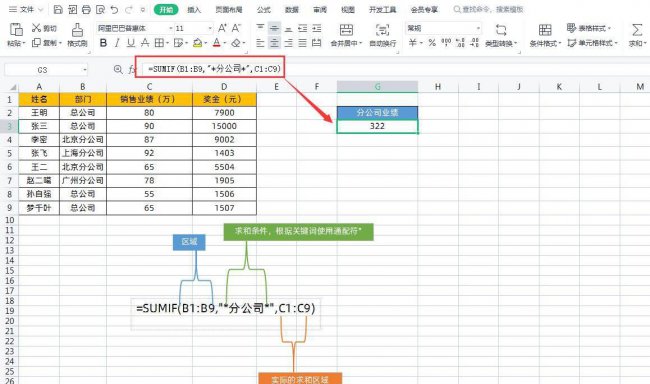Click the Paste clipboard icon

(16, 29)
